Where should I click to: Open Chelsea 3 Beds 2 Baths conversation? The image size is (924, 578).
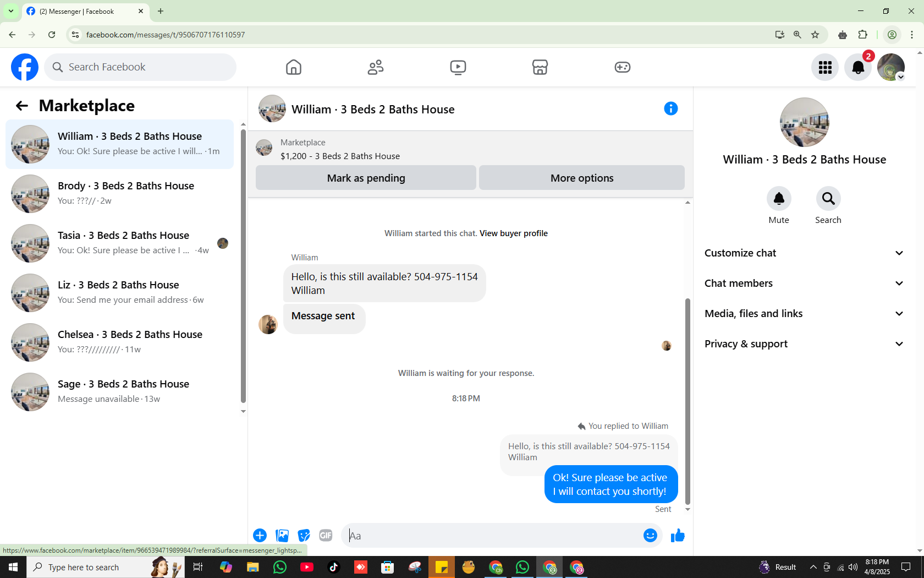coord(119,342)
